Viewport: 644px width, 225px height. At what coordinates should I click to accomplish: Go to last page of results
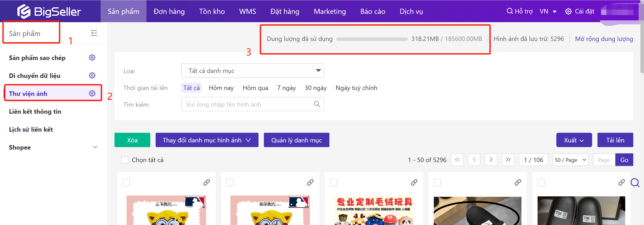click(508, 160)
